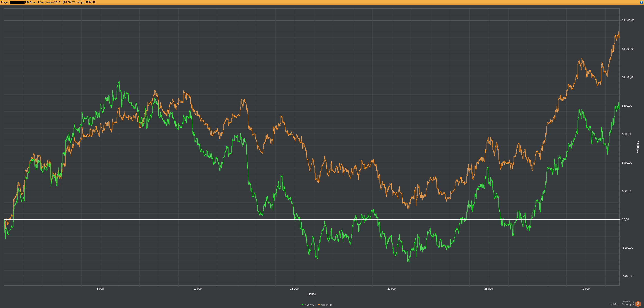Click the $1 400,00 y-axis label
Screen dimensions: 644x308
point(628,20)
